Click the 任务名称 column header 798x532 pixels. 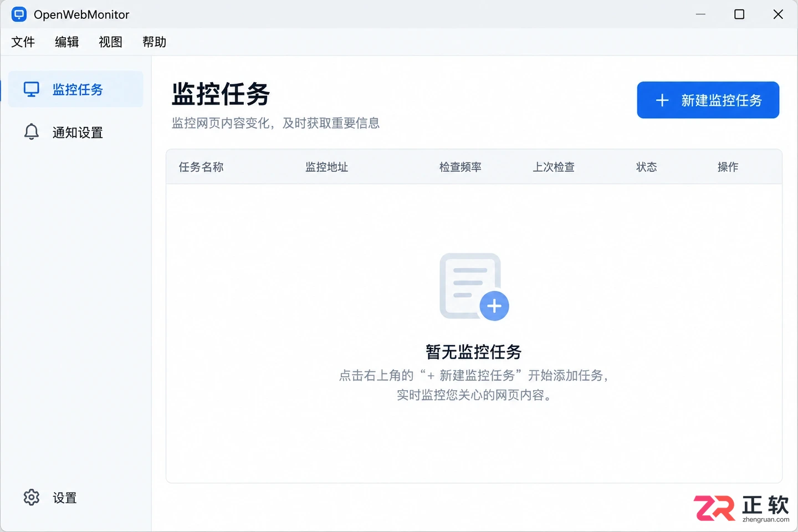(201, 167)
